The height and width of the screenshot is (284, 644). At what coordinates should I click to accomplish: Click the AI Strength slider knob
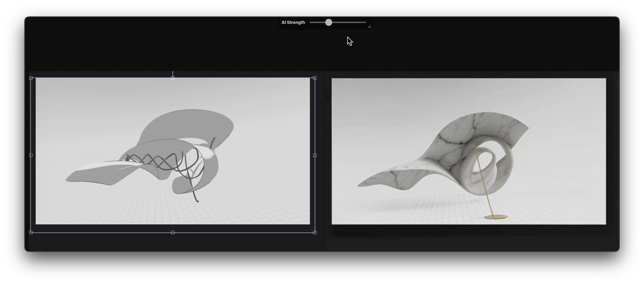tap(329, 23)
